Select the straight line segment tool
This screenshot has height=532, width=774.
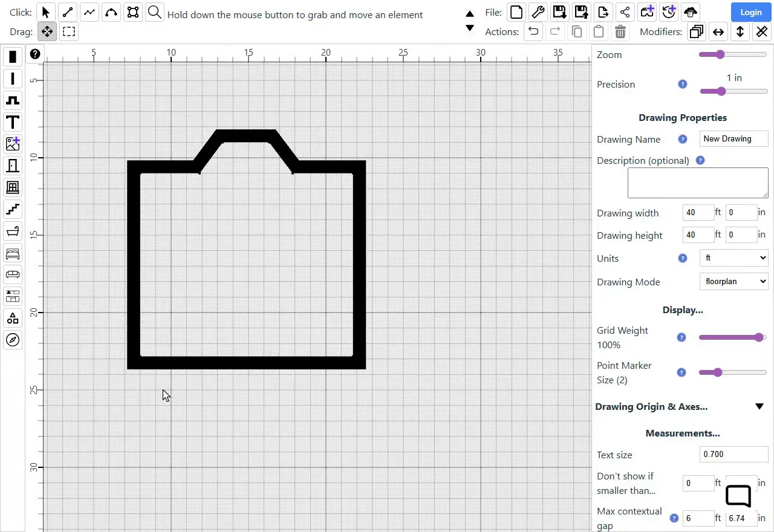[68, 12]
